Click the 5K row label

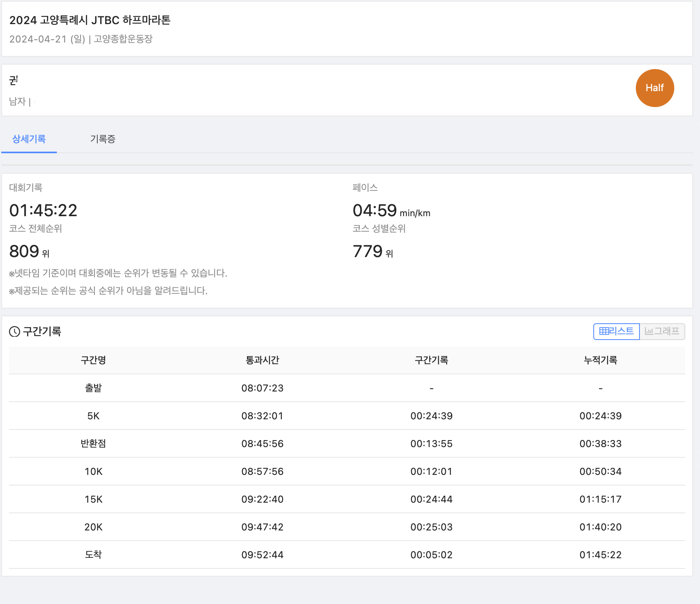pyautogui.click(x=93, y=416)
